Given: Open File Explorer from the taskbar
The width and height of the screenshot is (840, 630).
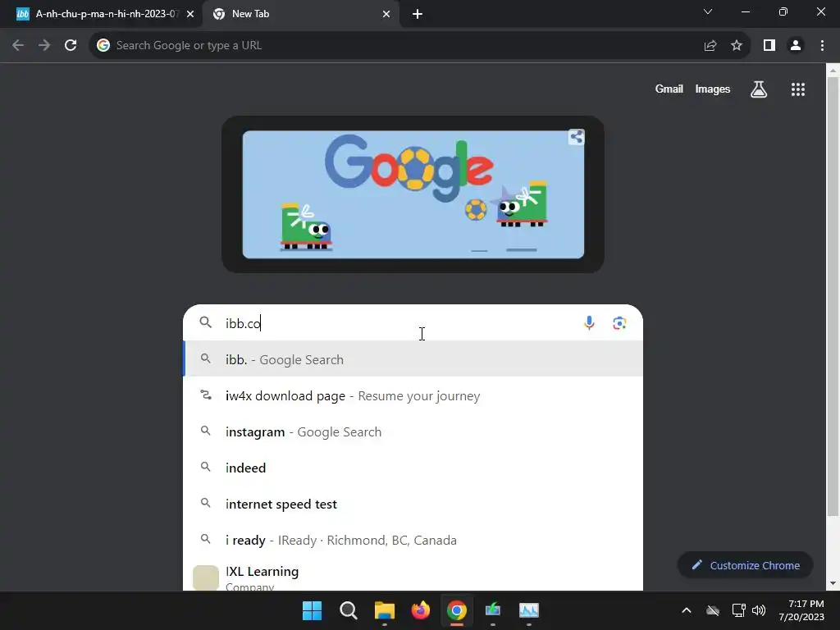Looking at the screenshot, I should (x=384, y=610).
